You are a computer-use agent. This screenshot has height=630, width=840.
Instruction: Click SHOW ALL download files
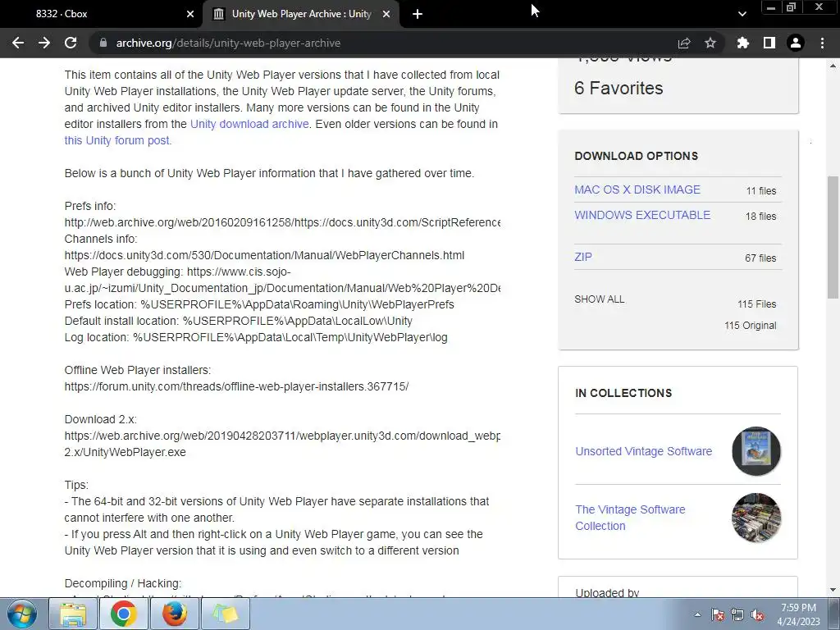pyautogui.click(x=599, y=299)
